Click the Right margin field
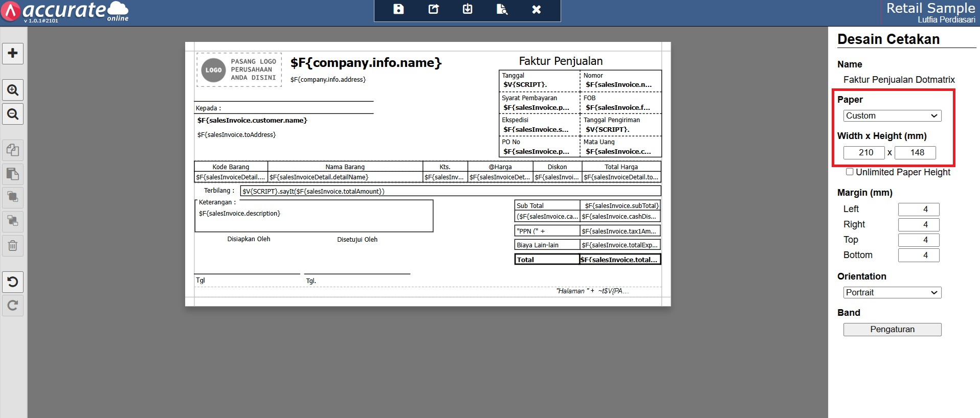The height and width of the screenshot is (418, 980). click(x=919, y=225)
